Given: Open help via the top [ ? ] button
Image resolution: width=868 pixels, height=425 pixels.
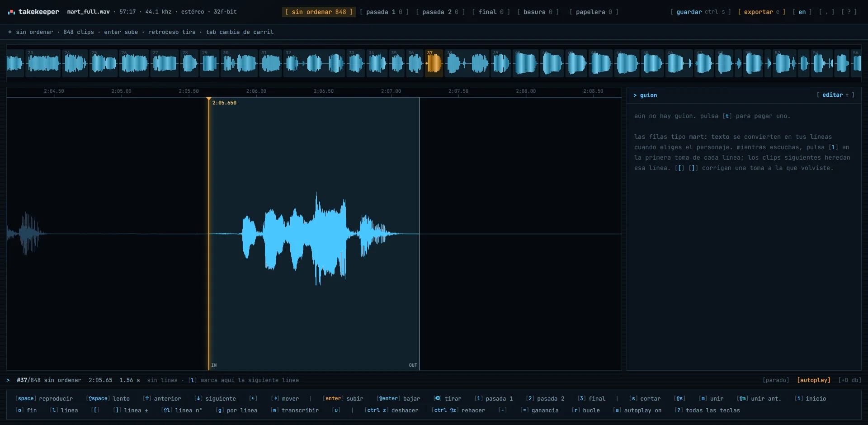Looking at the screenshot, I should [849, 12].
